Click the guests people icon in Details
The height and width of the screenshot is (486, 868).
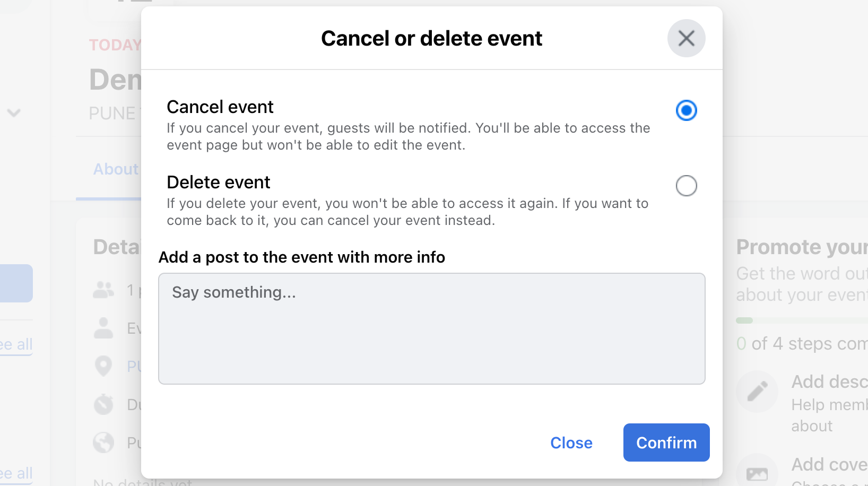point(103,290)
